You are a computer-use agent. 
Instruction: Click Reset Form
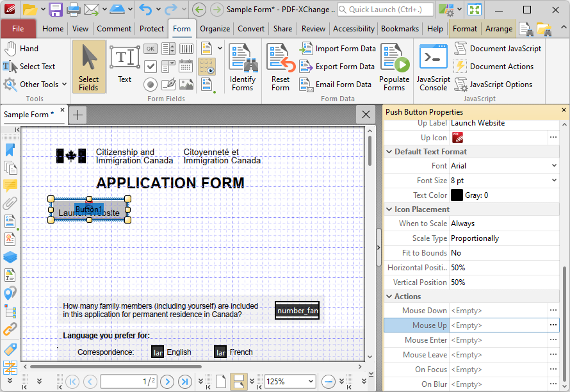[x=281, y=67]
